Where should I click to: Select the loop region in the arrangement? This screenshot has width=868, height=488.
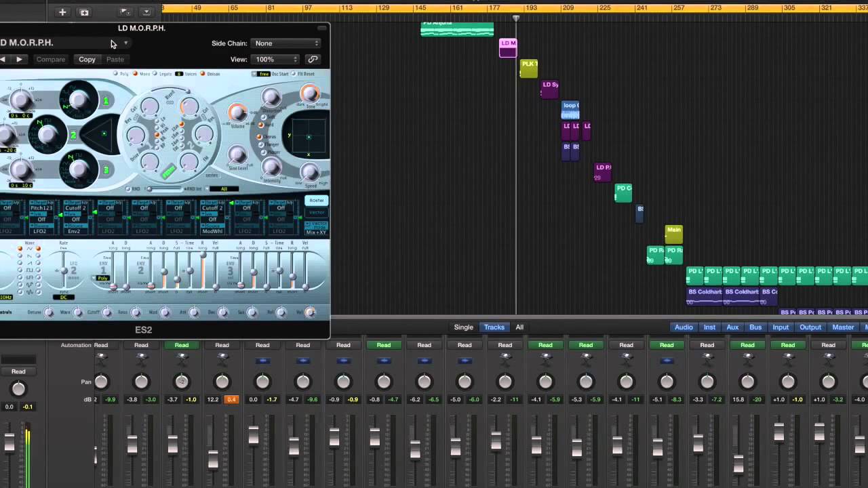(x=570, y=109)
